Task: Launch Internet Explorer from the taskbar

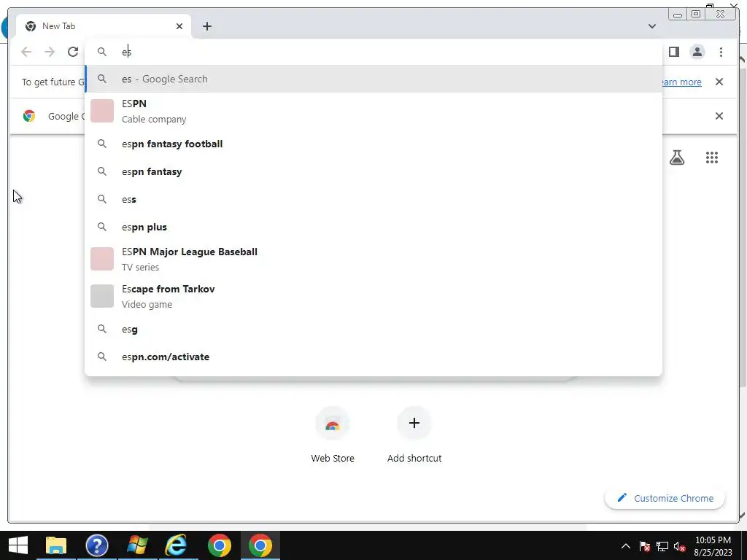Action: [x=176, y=545]
